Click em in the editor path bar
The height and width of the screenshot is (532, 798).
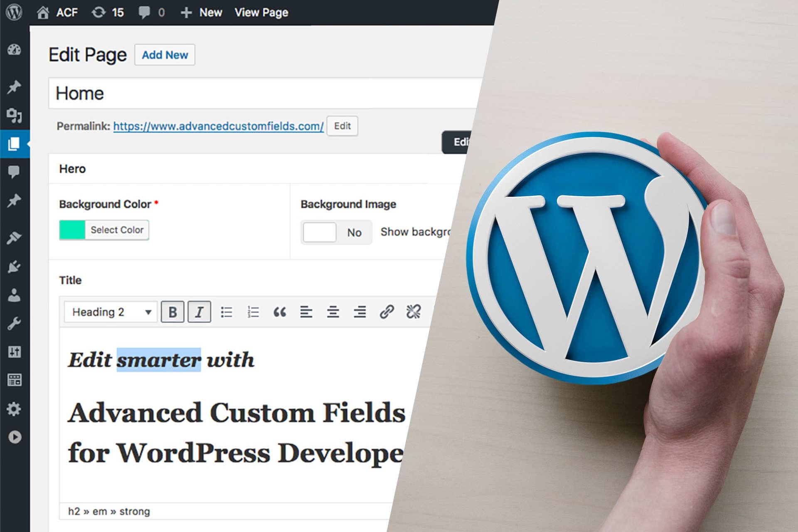pos(100,511)
